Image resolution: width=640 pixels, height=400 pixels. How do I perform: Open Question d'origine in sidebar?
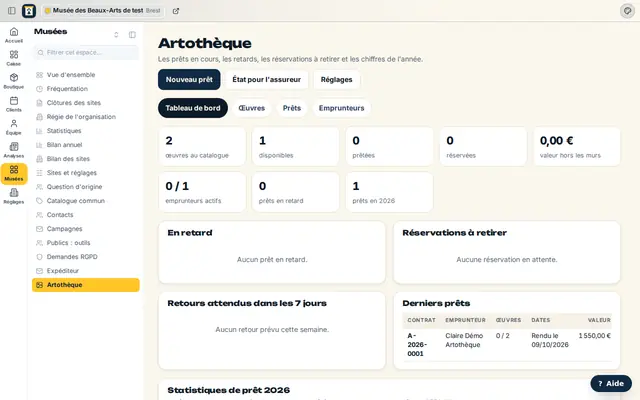[86, 187]
